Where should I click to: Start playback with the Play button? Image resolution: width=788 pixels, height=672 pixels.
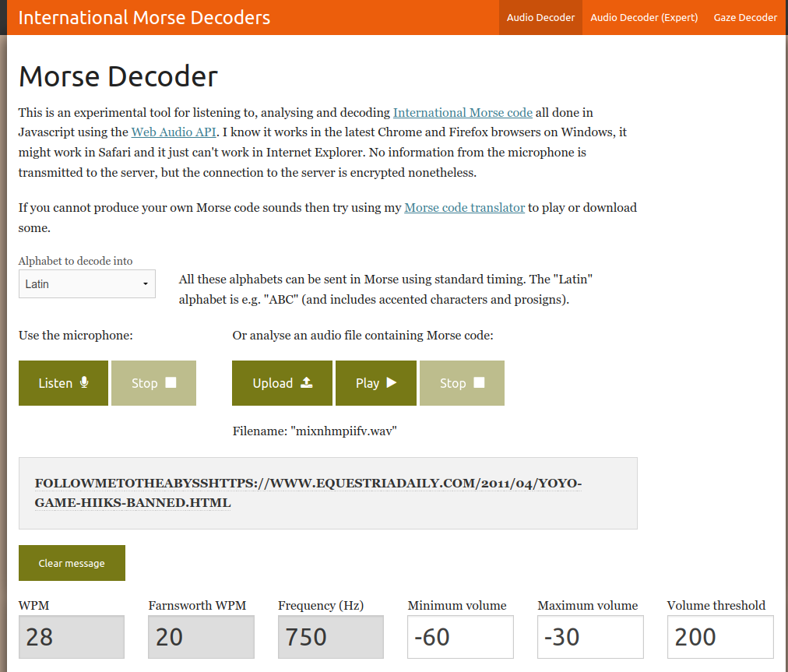click(x=375, y=383)
